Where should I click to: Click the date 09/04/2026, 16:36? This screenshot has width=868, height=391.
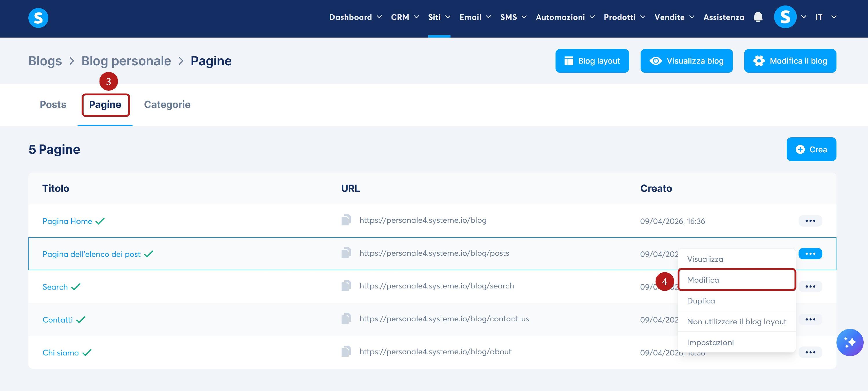[672, 221]
